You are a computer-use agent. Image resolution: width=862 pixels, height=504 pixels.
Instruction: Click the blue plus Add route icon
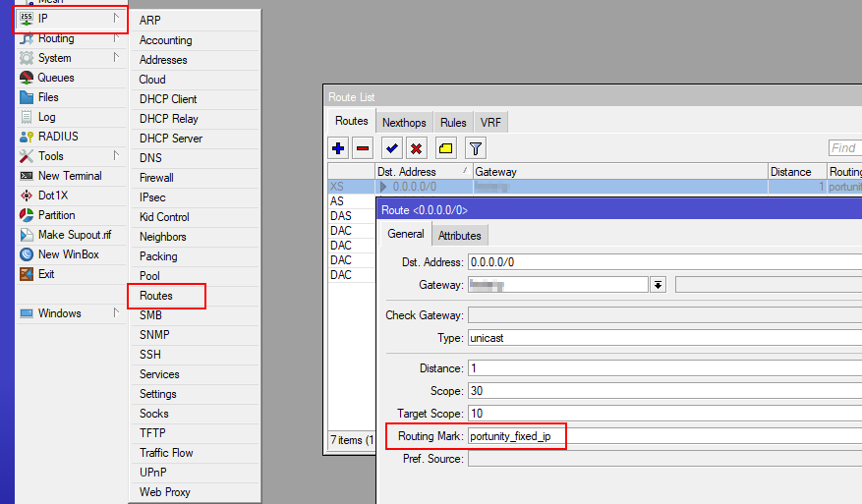click(x=338, y=148)
